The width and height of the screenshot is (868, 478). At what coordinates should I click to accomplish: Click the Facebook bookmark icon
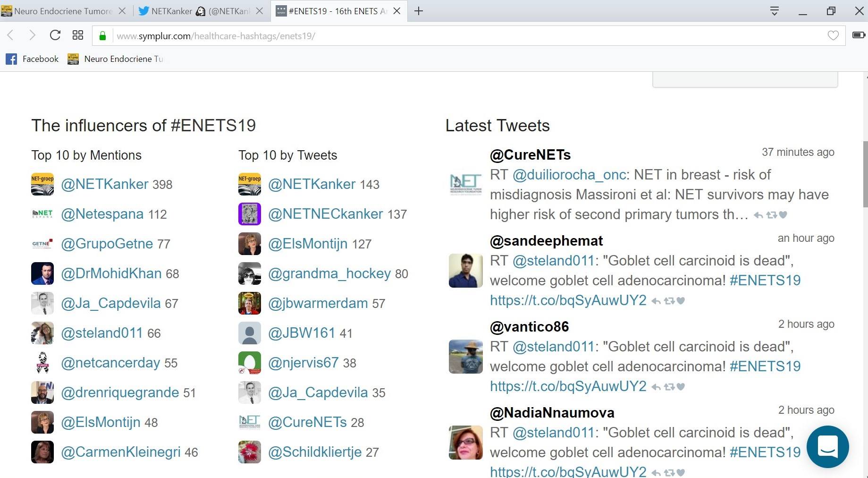(11, 59)
